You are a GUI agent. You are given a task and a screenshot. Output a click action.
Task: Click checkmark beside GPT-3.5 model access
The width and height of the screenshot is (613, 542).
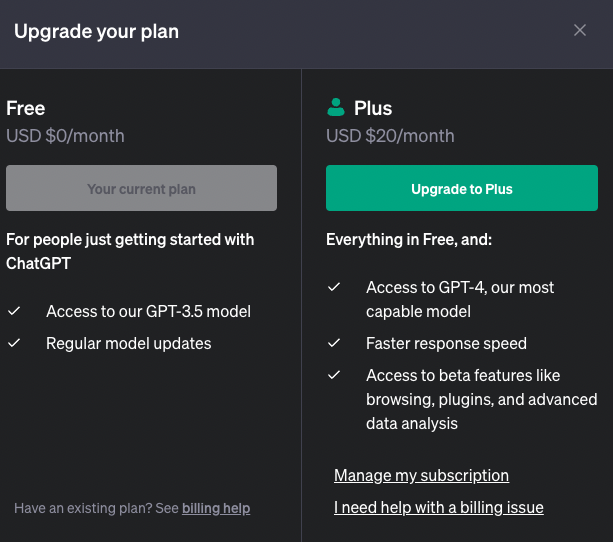[x=14, y=311]
